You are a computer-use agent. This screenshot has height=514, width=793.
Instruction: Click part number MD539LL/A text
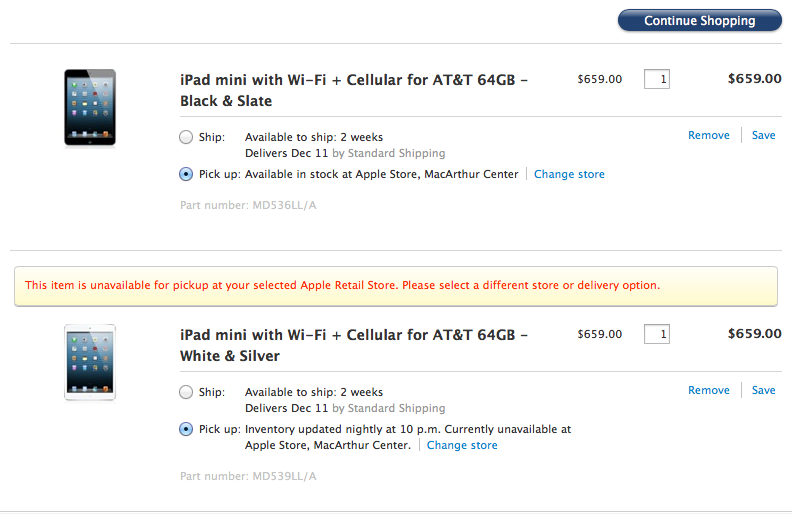tap(248, 476)
